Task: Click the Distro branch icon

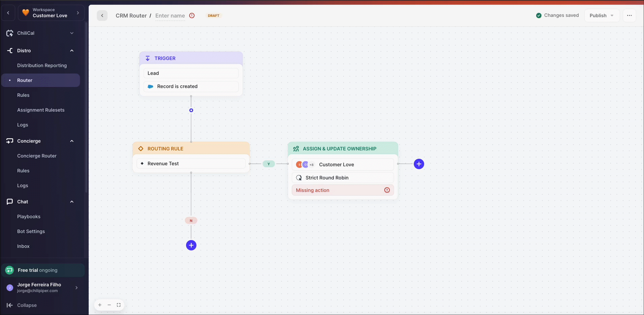Action: (x=10, y=51)
